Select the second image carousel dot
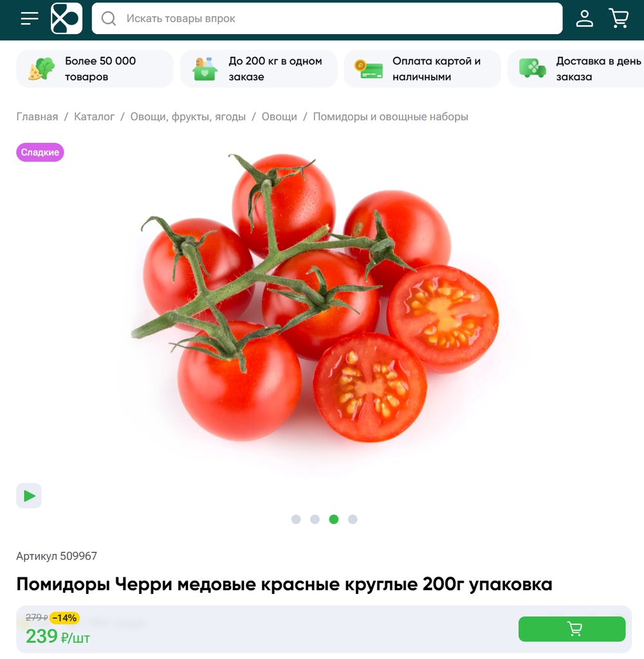The height and width of the screenshot is (659, 644). pyautogui.click(x=315, y=519)
